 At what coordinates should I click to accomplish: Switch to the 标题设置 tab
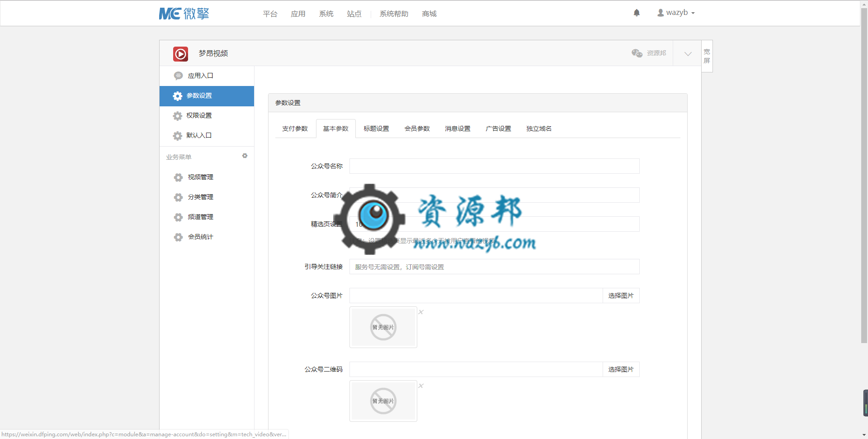pyautogui.click(x=376, y=129)
